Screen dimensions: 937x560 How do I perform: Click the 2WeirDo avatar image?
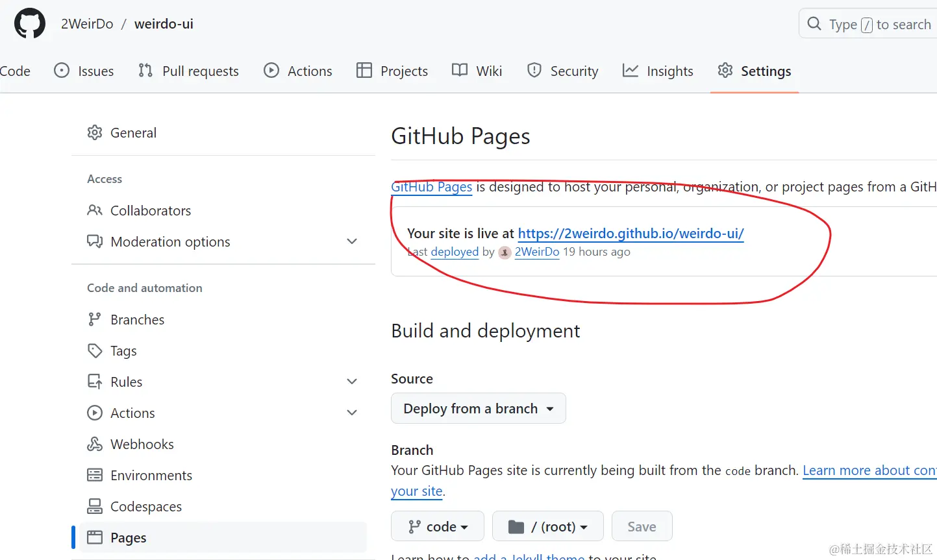(x=505, y=252)
